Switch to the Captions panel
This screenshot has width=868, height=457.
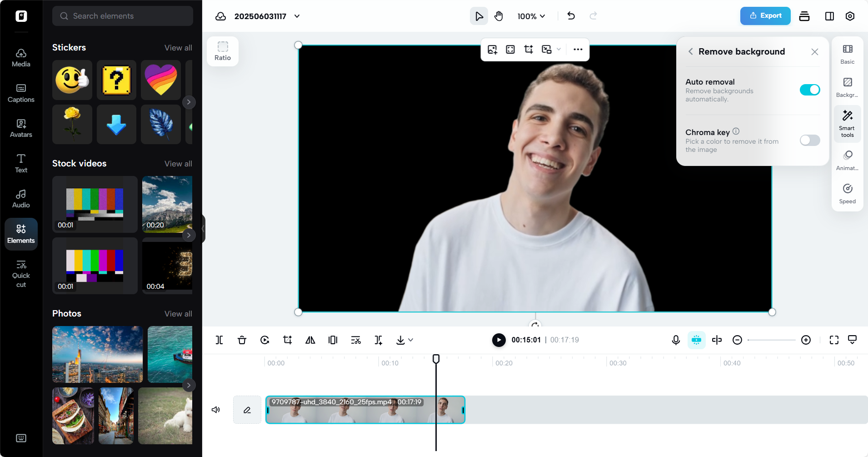pos(21,92)
